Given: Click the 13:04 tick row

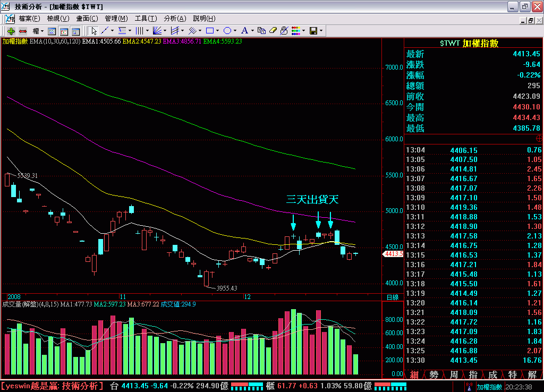Looking at the screenshot, I should pyautogui.click(x=473, y=150).
